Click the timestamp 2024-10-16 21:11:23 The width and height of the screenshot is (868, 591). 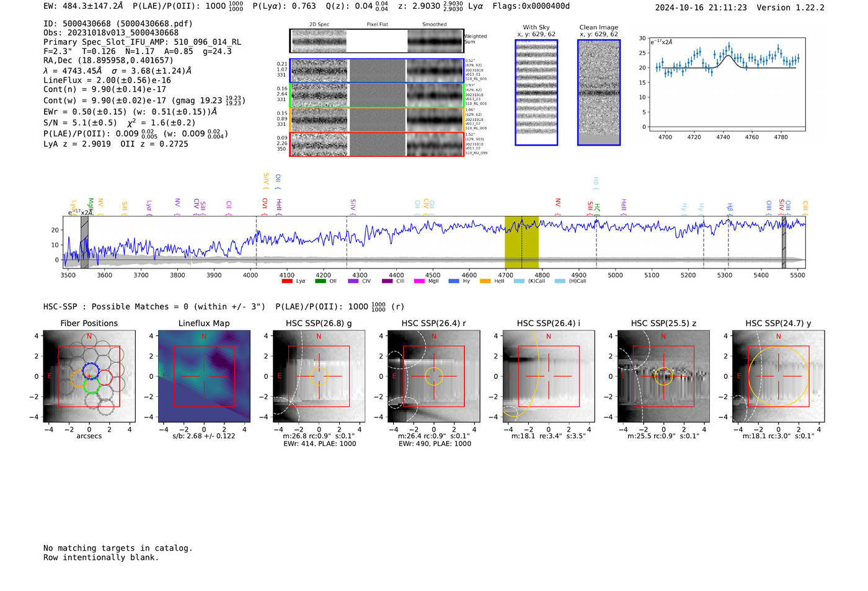coord(701,7)
